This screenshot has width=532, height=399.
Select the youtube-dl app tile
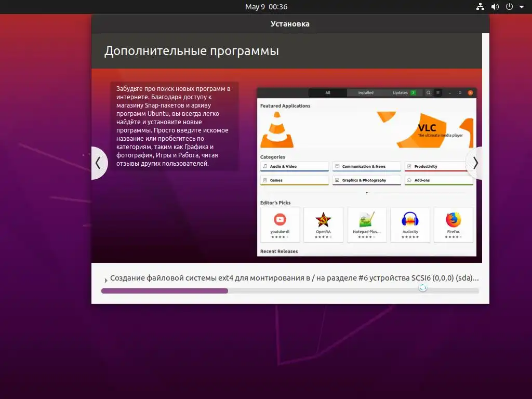280,225
